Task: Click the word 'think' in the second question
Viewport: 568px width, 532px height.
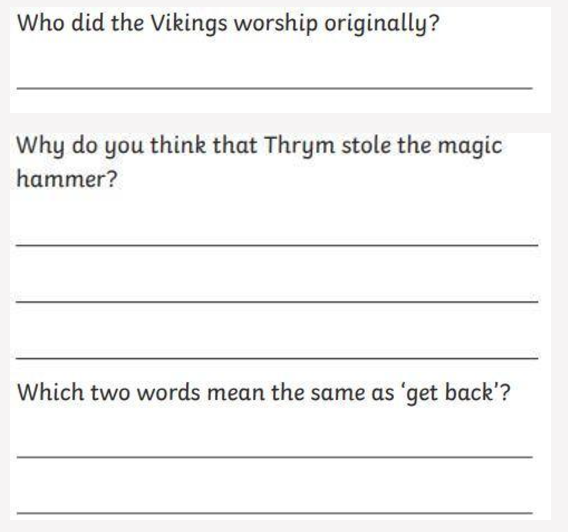Action: coord(178,145)
